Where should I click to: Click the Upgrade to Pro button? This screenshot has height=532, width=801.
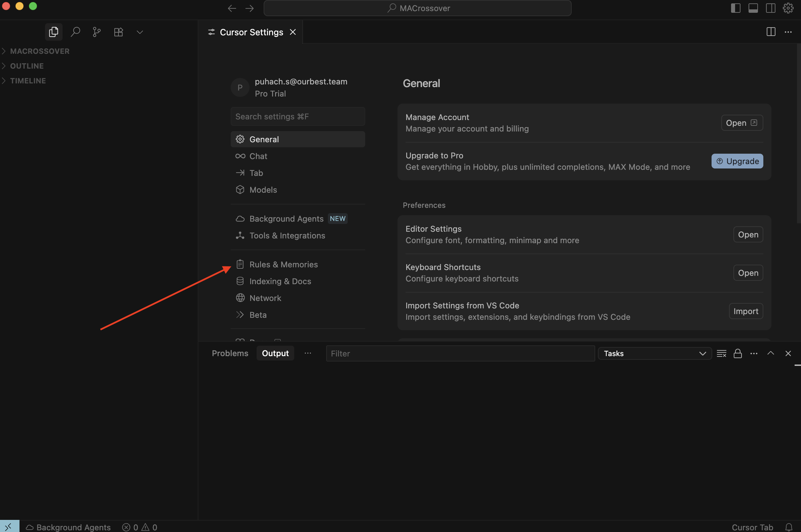click(737, 161)
